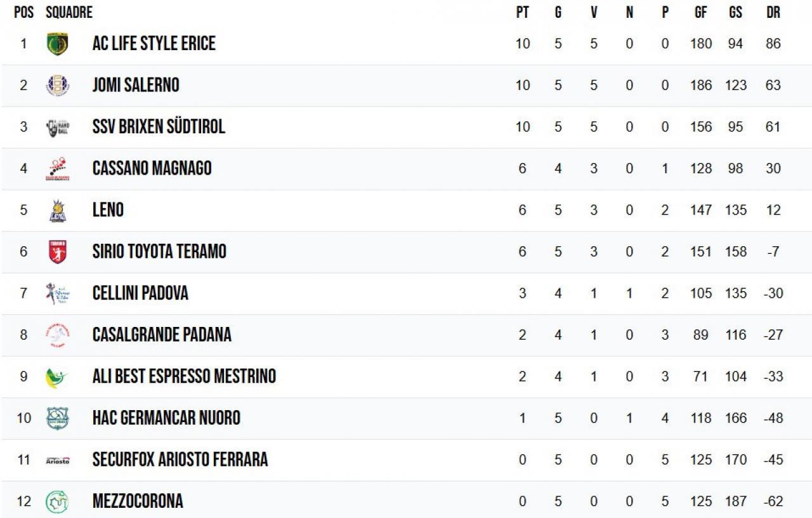Click the Mezzocorona team logo

point(57,501)
